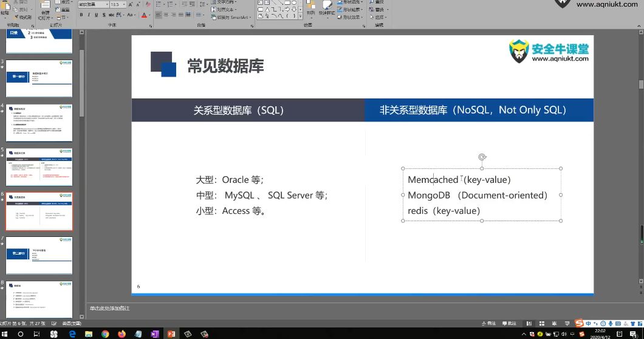The image size is (644, 339).
Task: Toggle italic formatting
Action: [x=89, y=15]
